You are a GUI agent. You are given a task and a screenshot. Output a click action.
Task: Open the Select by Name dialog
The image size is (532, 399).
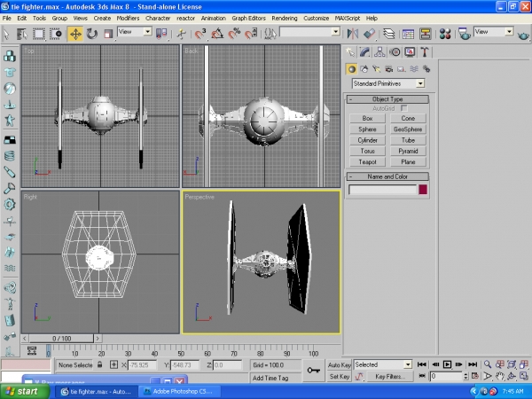[x=22, y=34]
